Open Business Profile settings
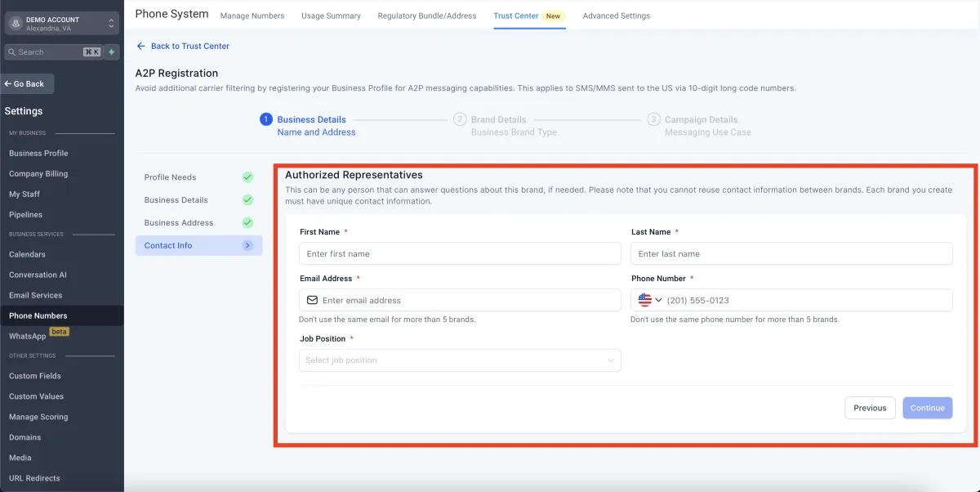The image size is (980, 492). tap(38, 153)
